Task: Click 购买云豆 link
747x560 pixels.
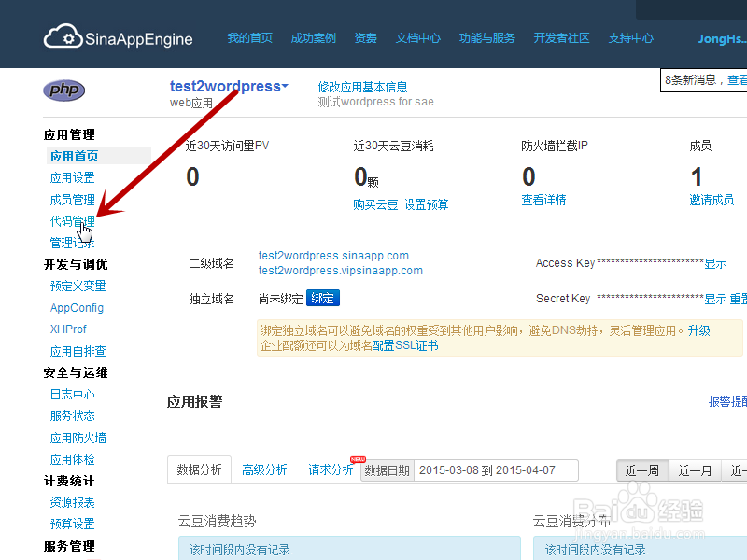Action: click(375, 204)
